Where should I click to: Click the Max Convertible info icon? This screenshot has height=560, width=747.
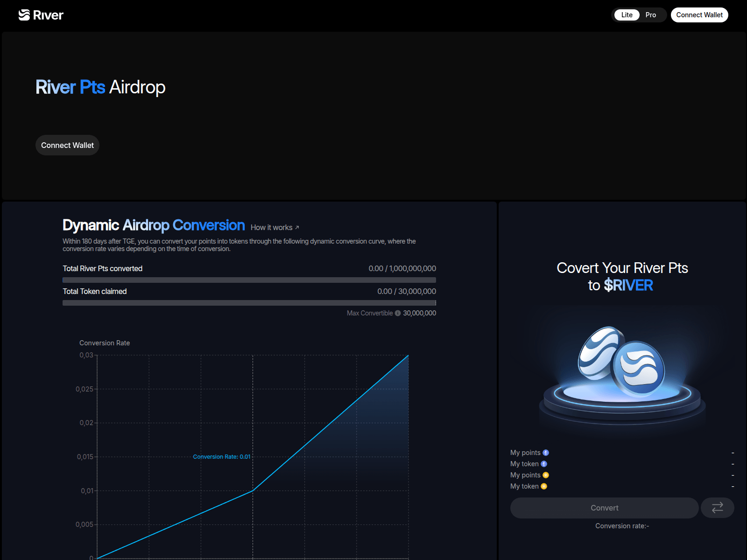pyautogui.click(x=398, y=313)
